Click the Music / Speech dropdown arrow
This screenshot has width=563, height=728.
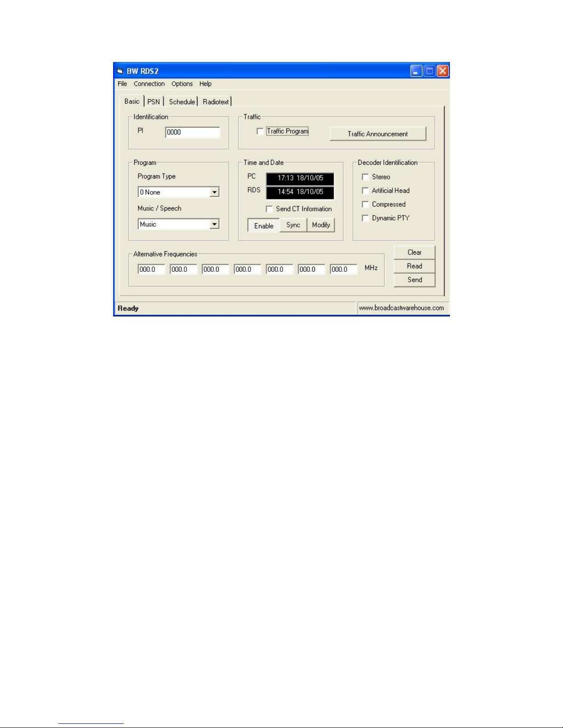click(214, 224)
